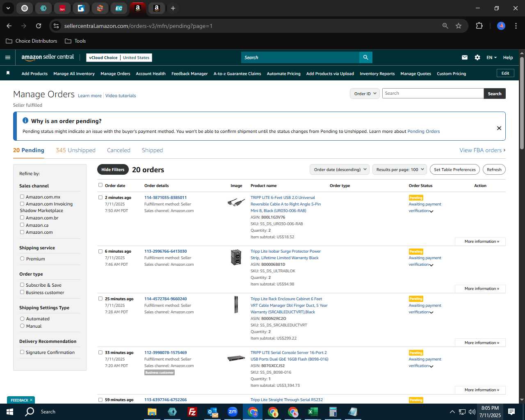Open a new browser tab with plus
Viewport: 525px width, 420px height.
(x=173, y=8)
